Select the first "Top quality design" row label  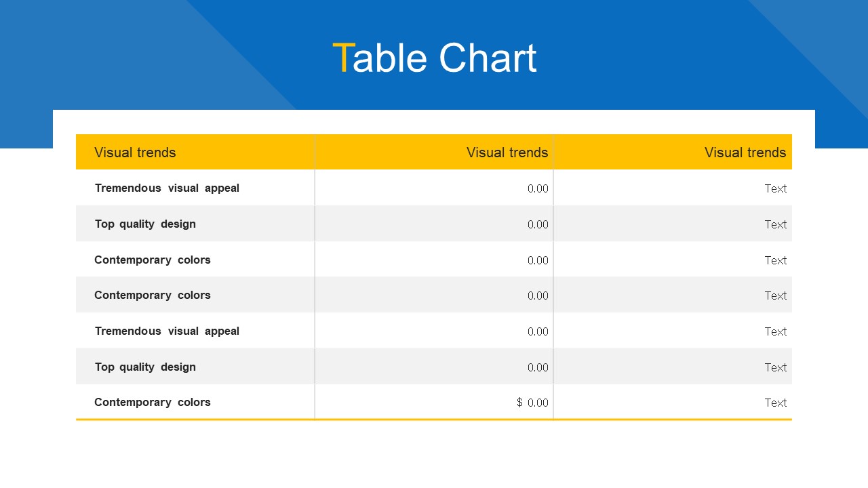tap(145, 224)
